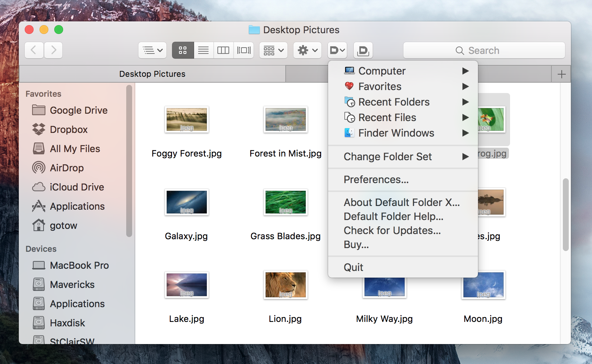
Task: Open Recent Files submenu
Action: (403, 117)
